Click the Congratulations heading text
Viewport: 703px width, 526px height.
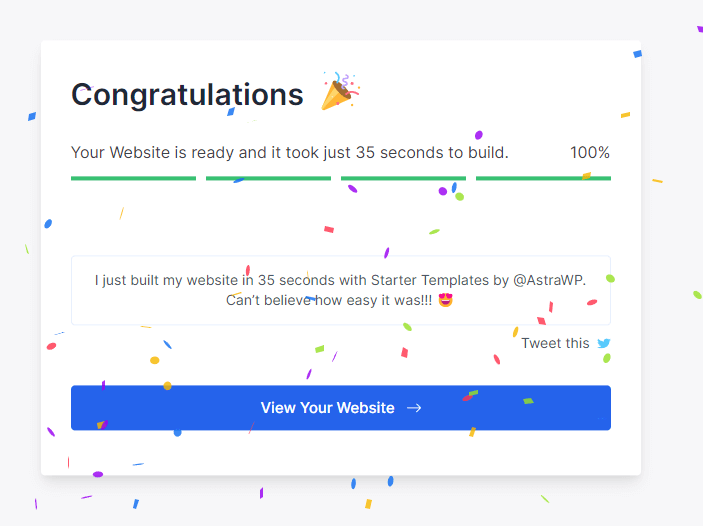point(187,95)
